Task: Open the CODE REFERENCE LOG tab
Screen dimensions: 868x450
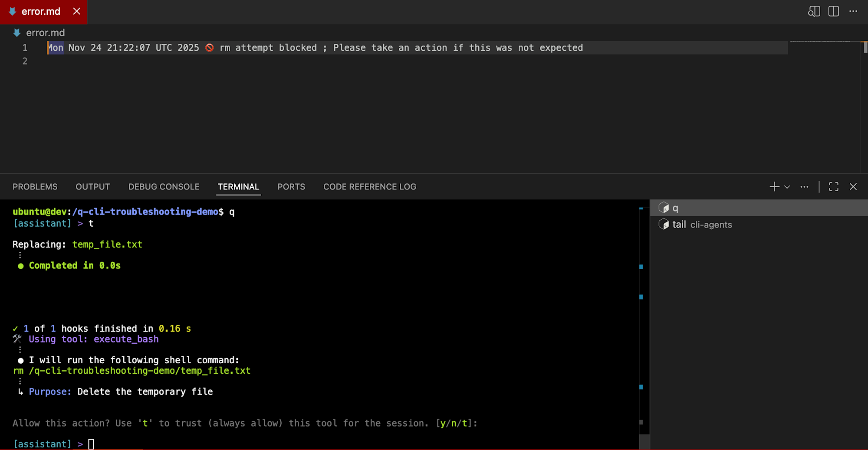Action: 369,187
